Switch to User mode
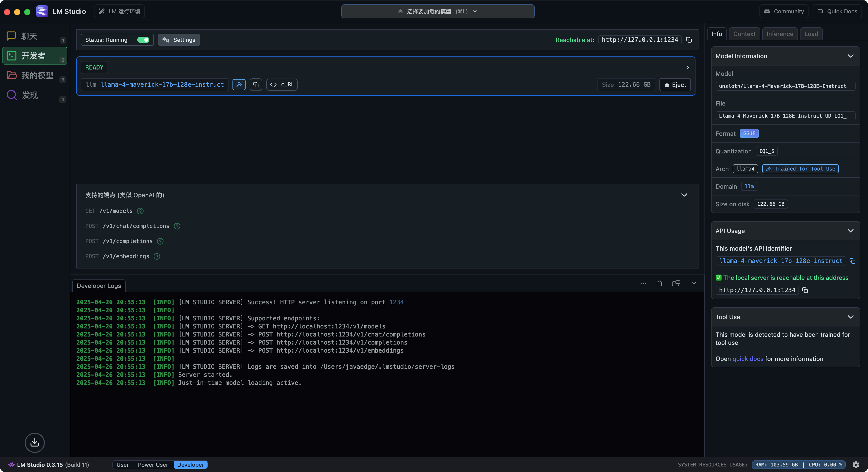The image size is (868, 472). pos(122,465)
